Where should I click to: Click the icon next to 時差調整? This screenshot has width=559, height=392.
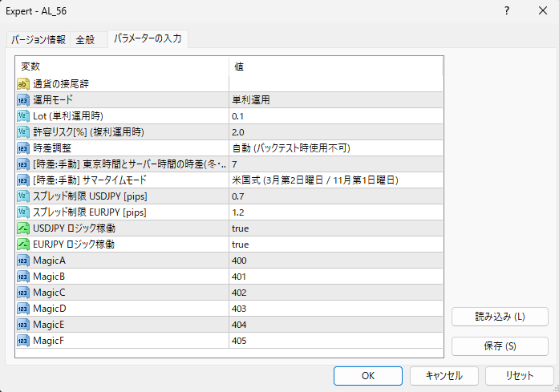(x=23, y=148)
